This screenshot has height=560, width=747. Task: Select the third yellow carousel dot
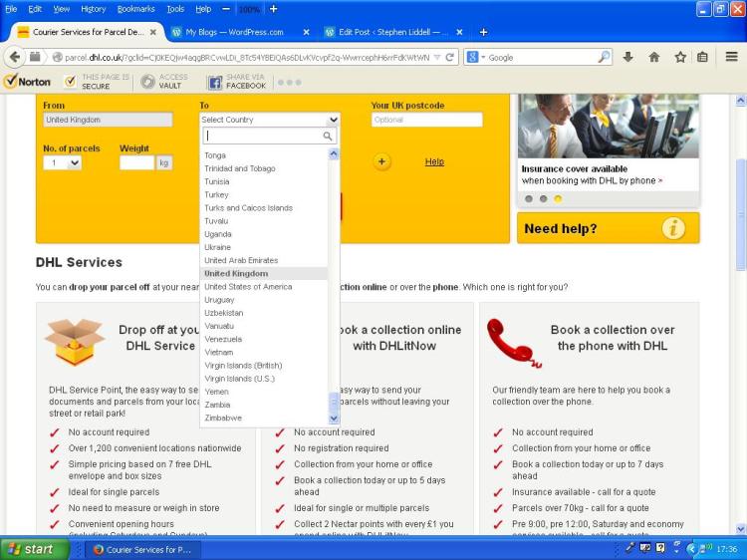[x=558, y=198]
